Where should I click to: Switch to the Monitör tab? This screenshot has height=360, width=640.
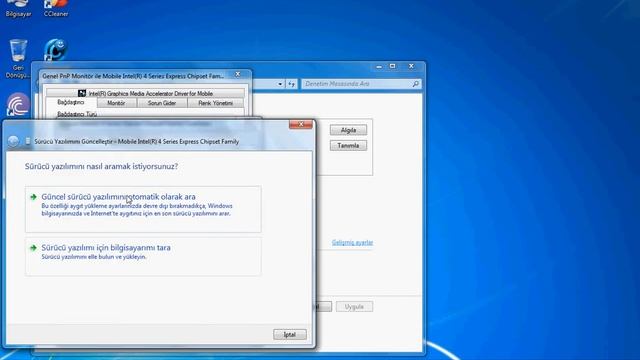(x=116, y=103)
